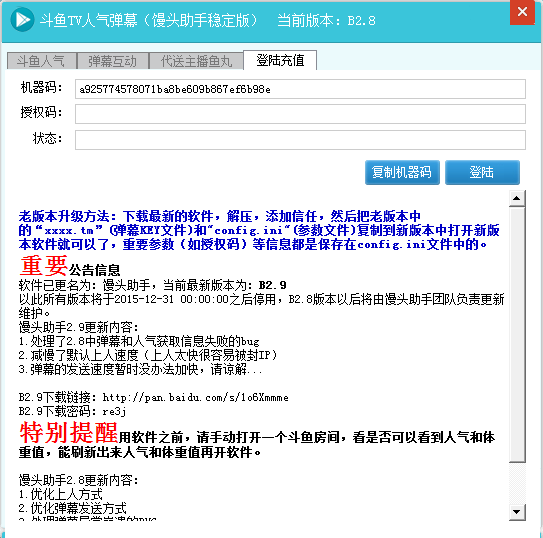Click the vertical scrollbar thumb
This screenshot has height=538, width=543.
pos(517,334)
